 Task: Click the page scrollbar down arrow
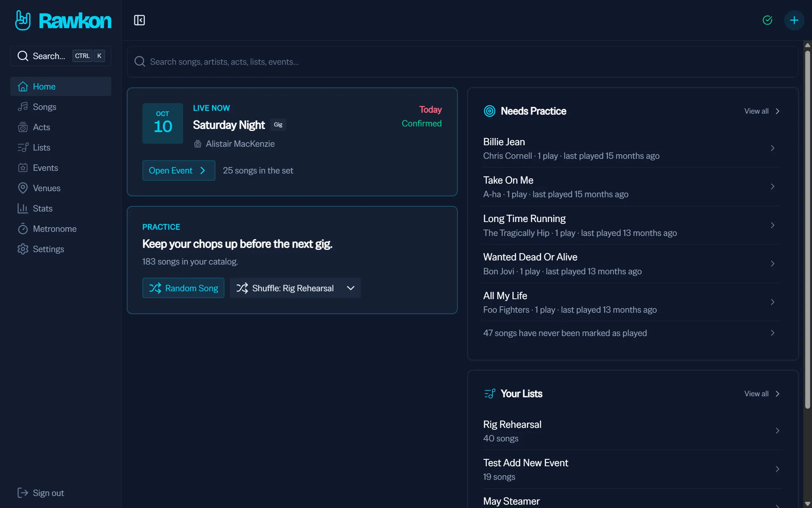(x=807, y=503)
